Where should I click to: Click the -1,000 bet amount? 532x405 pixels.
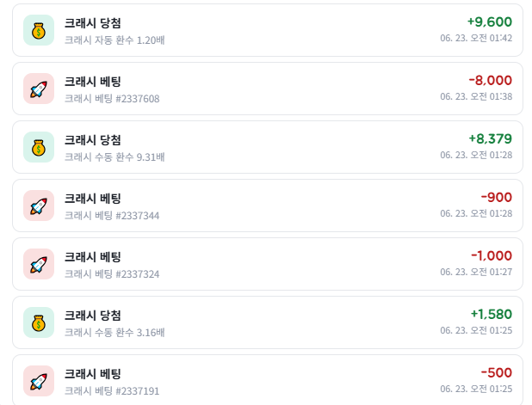click(x=492, y=256)
